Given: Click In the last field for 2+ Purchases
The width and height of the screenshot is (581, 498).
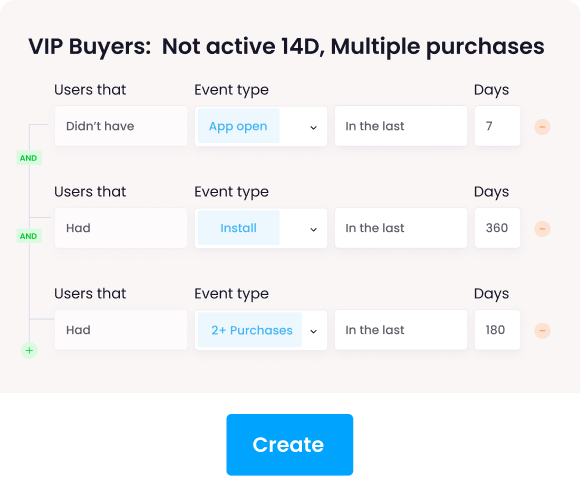Looking at the screenshot, I should pyautogui.click(x=401, y=330).
